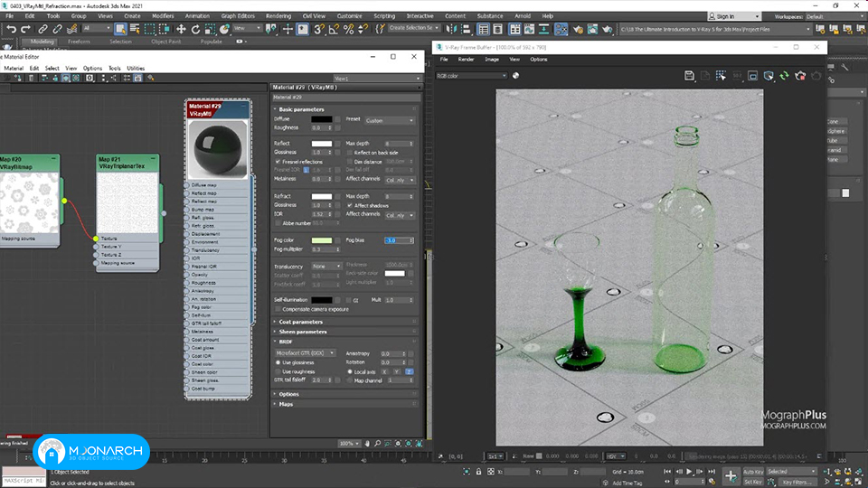Select Map channel radio button
Image resolution: width=868 pixels, height=488 pixels.
350,380
